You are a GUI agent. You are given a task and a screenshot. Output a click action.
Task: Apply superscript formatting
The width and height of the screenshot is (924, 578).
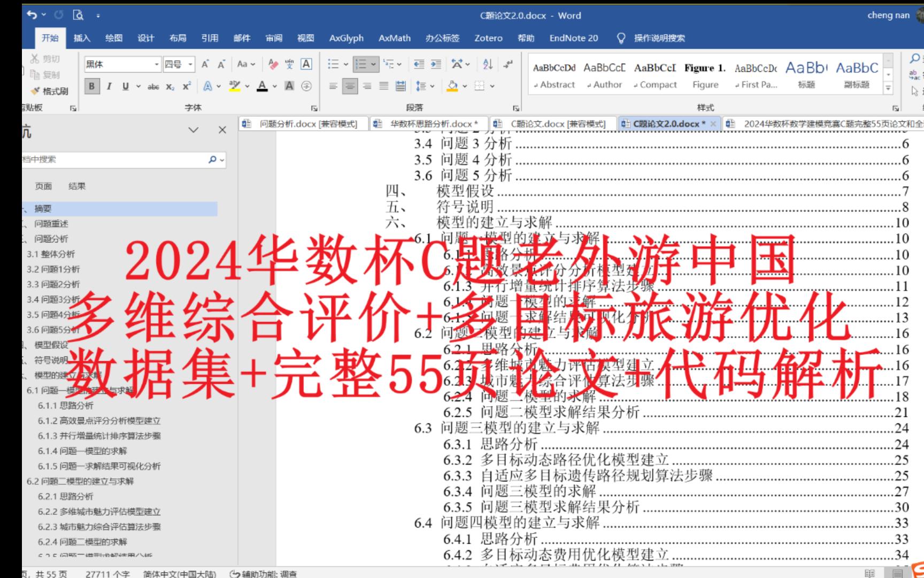point(186,86)
